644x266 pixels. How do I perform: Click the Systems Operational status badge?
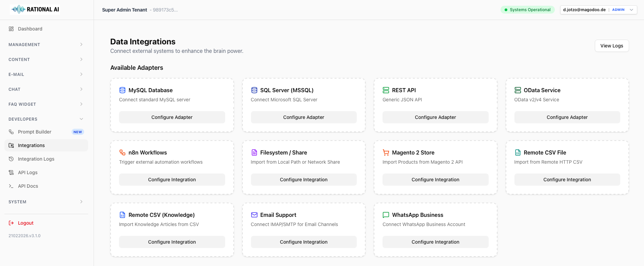pyautogui.click(x=527, y=10)
